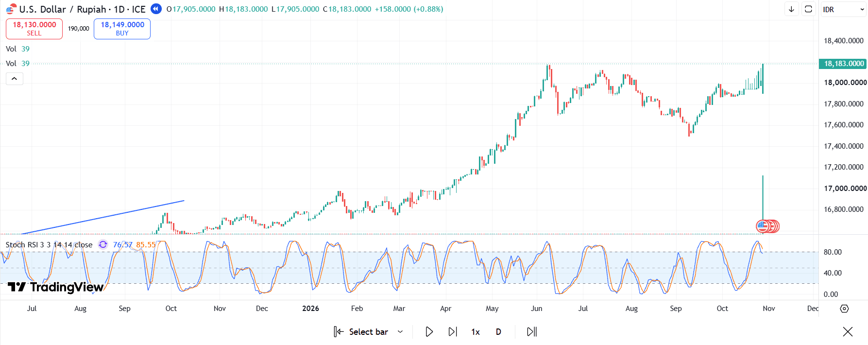Change the 1x replay speed
This screenshot has width=868, height=345.
[476, 332]
